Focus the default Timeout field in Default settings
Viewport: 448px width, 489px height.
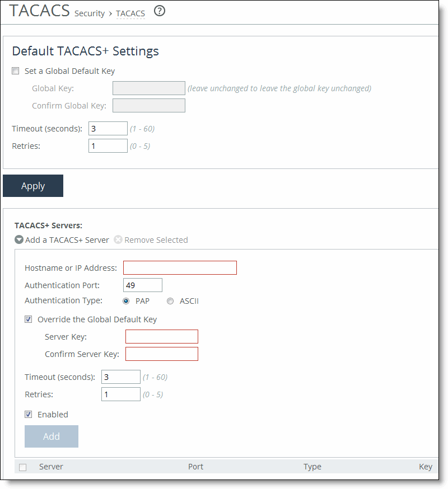108,129
